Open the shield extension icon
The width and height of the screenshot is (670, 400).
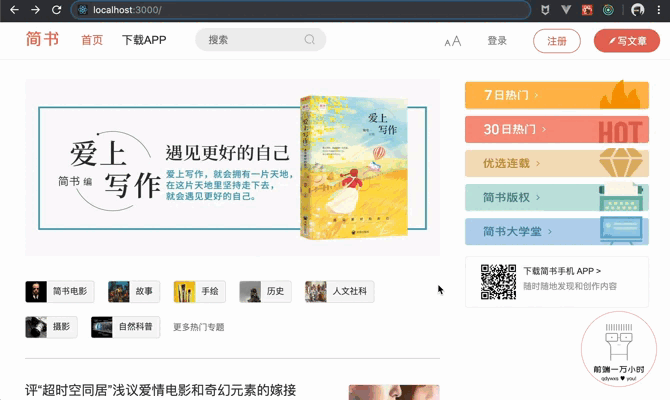click(545, 10)
